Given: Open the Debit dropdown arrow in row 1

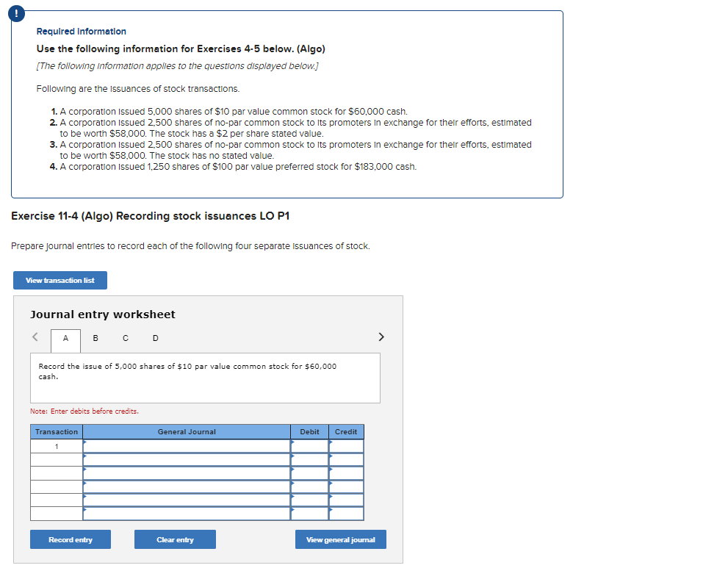Looking at the screenshot, I should pos(294,445).
